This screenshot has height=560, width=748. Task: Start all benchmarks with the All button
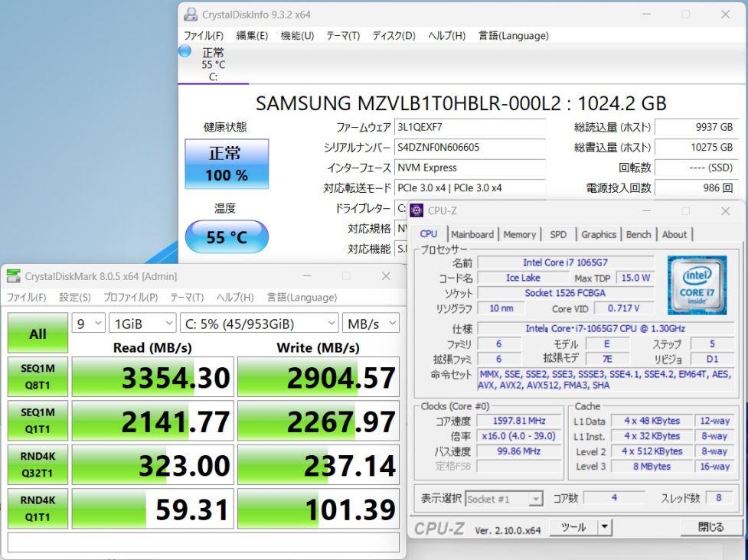[38, 333]
